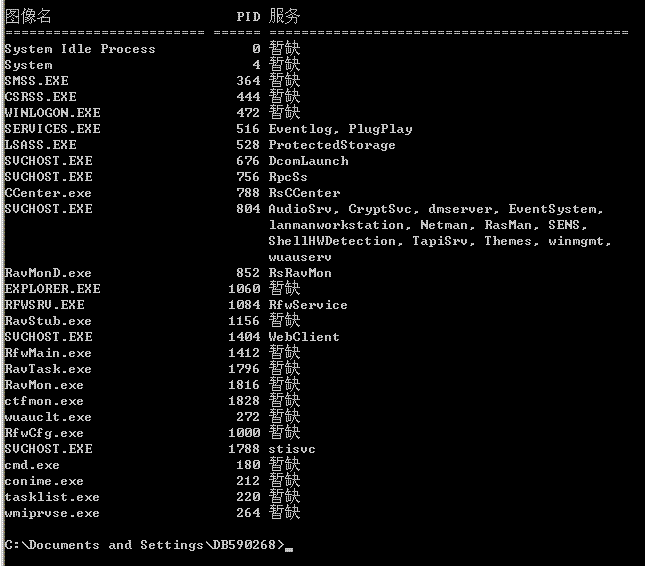Click the DcomLaunch service name
This screenshot has width=645, height=566.
308,161
